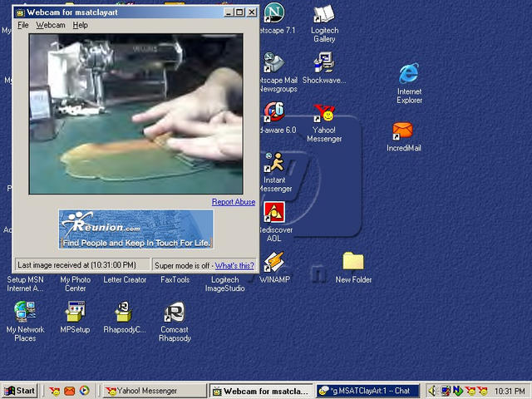Open the Ad-aware 6.0 desktop shortcut
532x399 pixels.
[x=274, y=112]
